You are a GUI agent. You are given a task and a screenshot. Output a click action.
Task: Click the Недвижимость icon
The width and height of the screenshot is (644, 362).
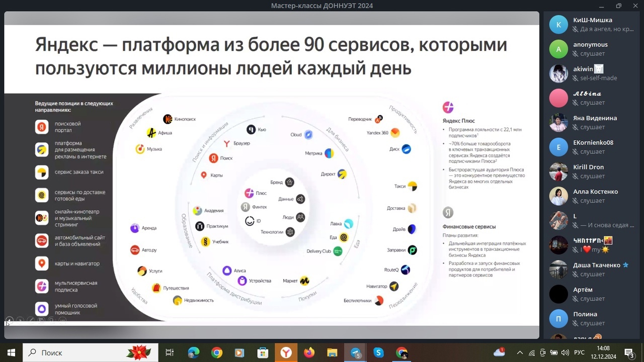click(x=177, y=300)
